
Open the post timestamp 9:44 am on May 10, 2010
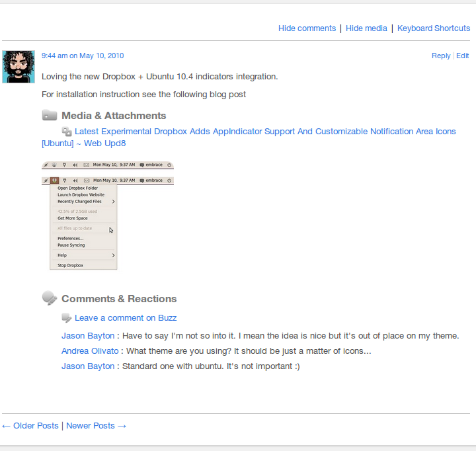pos(83,56)
